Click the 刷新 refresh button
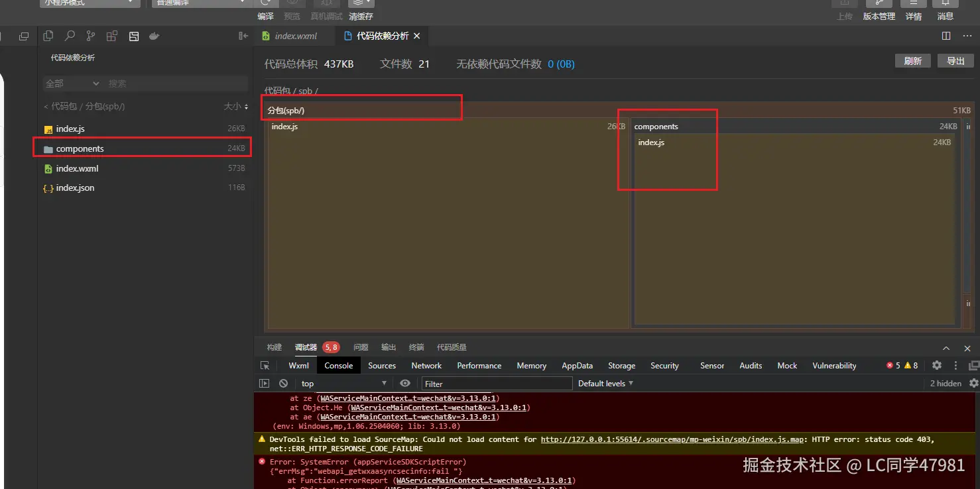The width and height of the screenshot is (980, 489). pos(913,61)
